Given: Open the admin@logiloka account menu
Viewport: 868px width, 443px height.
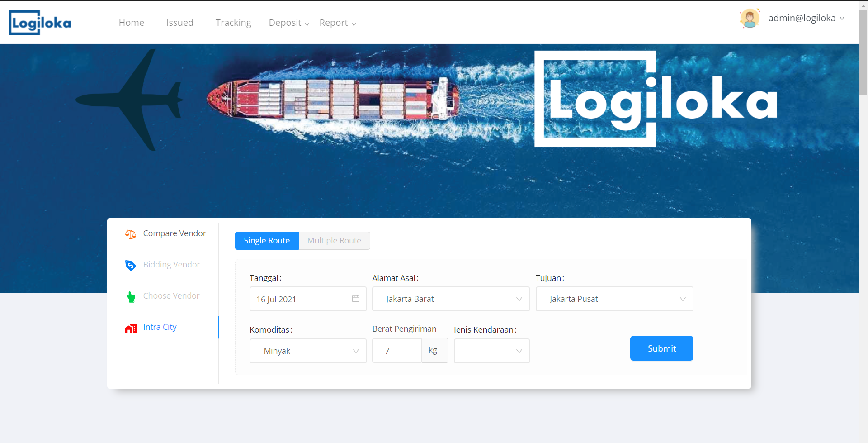Looking at the screenshot, I should click(x=807, y=18).
